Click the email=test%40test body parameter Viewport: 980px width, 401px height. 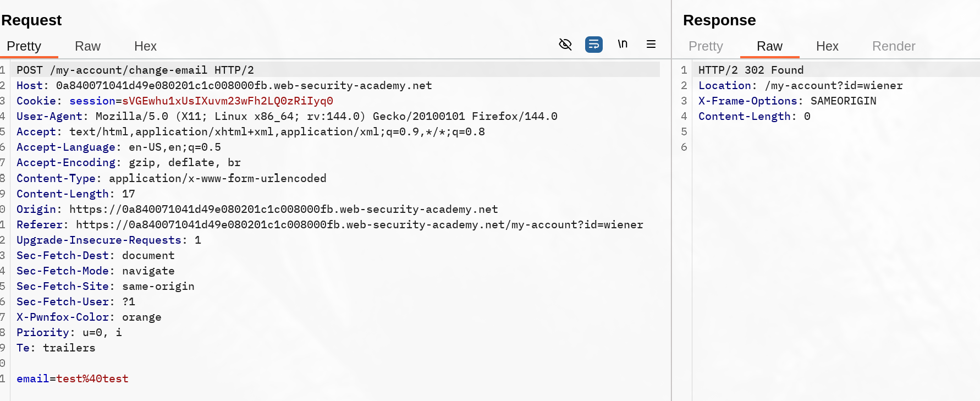click(73, 379)
